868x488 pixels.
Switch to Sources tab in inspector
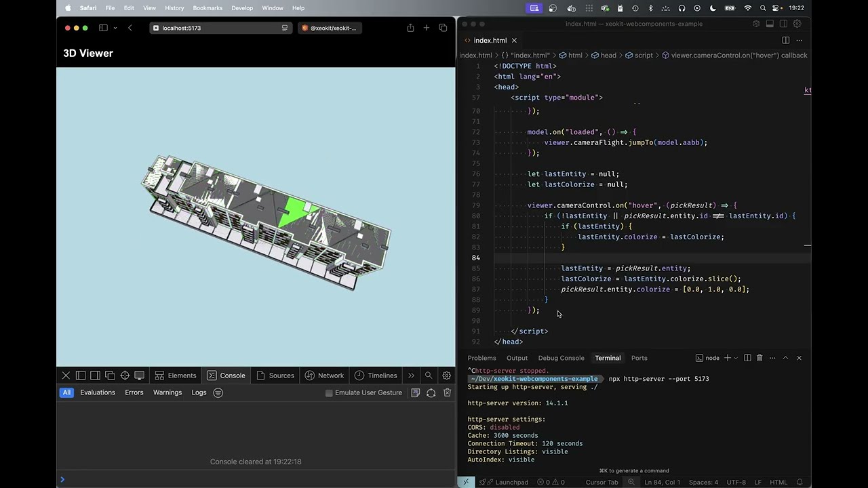pos(275,375)
